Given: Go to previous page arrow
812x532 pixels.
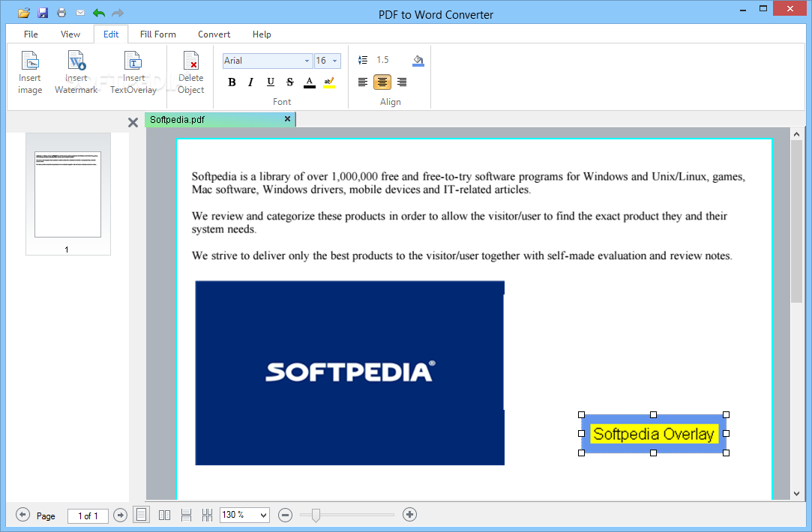Looking at the screenshot, I should [x=22, y=515].
